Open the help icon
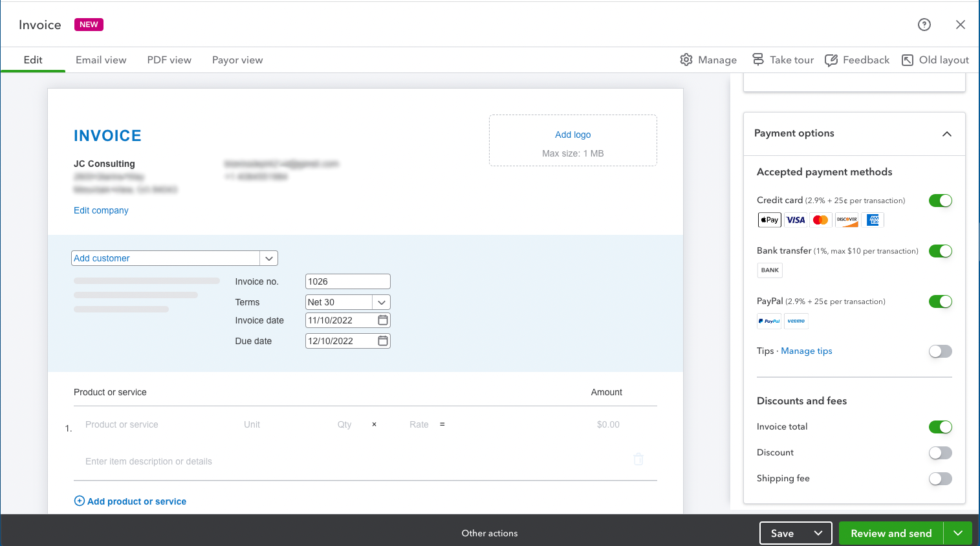The width and height of the screenshot is (980, 546). (x=924, y=25)
